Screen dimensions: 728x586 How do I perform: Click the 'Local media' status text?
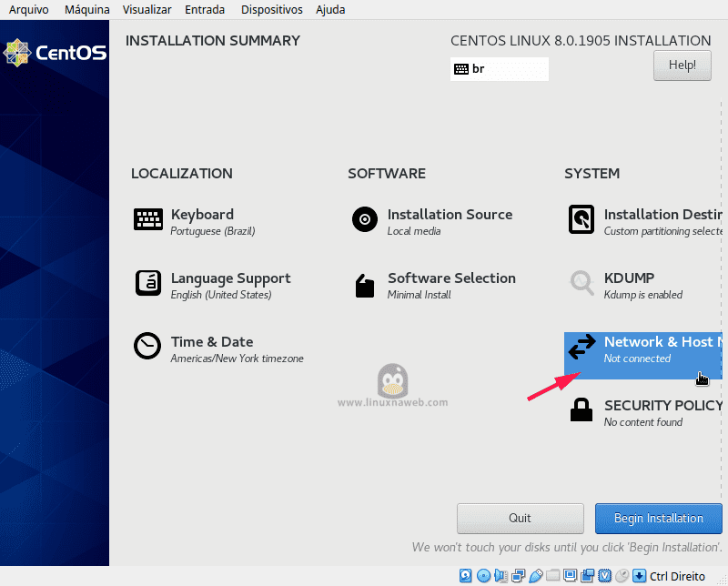pos(414,231)
